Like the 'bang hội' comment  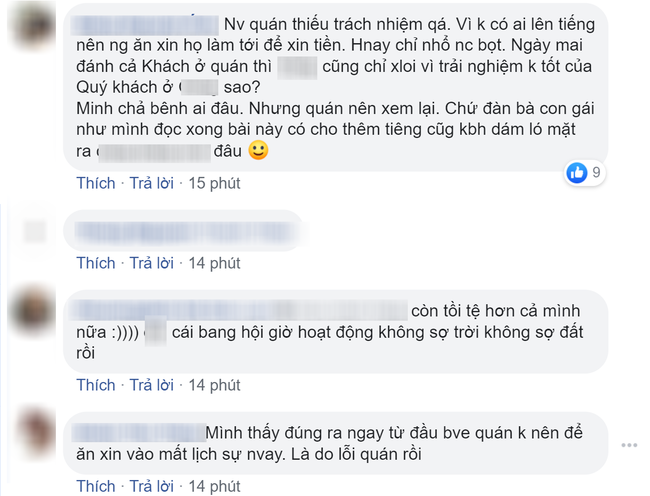click(x=96, y=385)
